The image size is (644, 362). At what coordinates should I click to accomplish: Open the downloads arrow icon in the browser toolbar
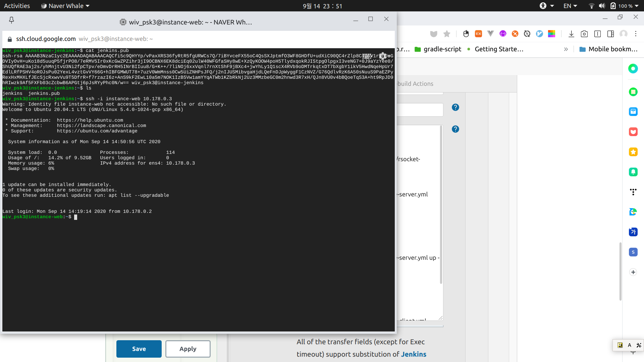point(571,34)
